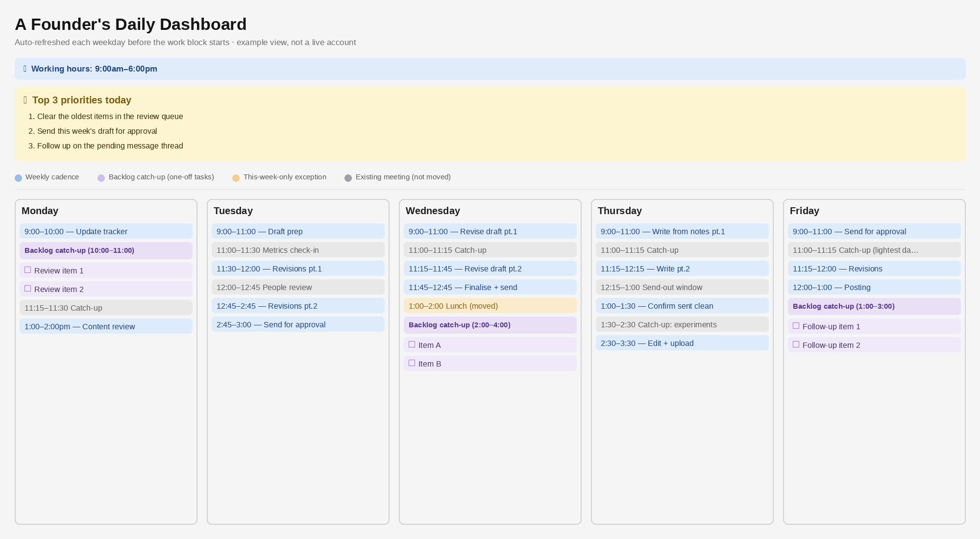Open Thursday 1:00–1:30 Confirm sent clean
980x539 pixels.
tap(682, 306)
